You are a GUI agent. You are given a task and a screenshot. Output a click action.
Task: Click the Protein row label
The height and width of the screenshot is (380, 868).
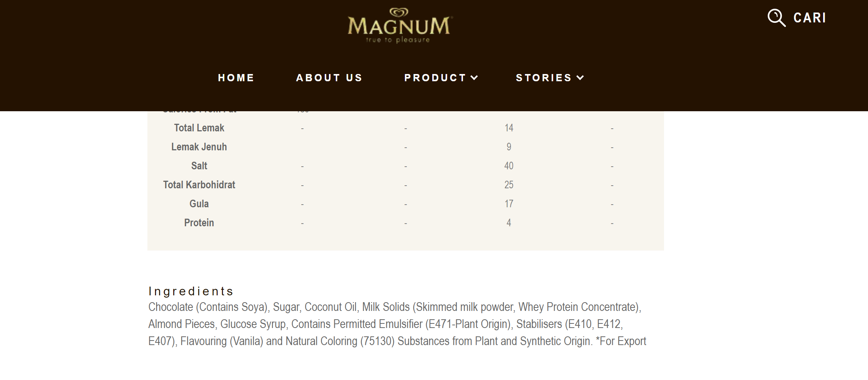[199, 223]
